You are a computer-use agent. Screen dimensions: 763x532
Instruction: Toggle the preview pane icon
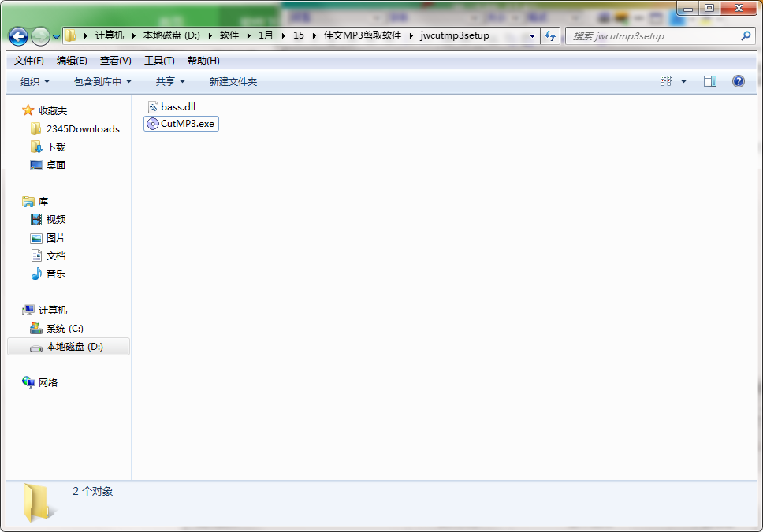tap(710, 81)
